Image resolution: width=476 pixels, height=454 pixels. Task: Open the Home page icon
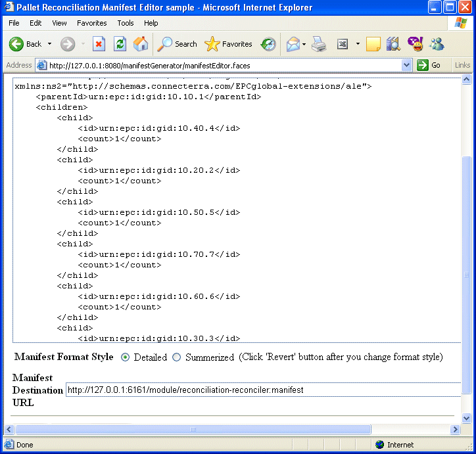[x=141, y=44]
